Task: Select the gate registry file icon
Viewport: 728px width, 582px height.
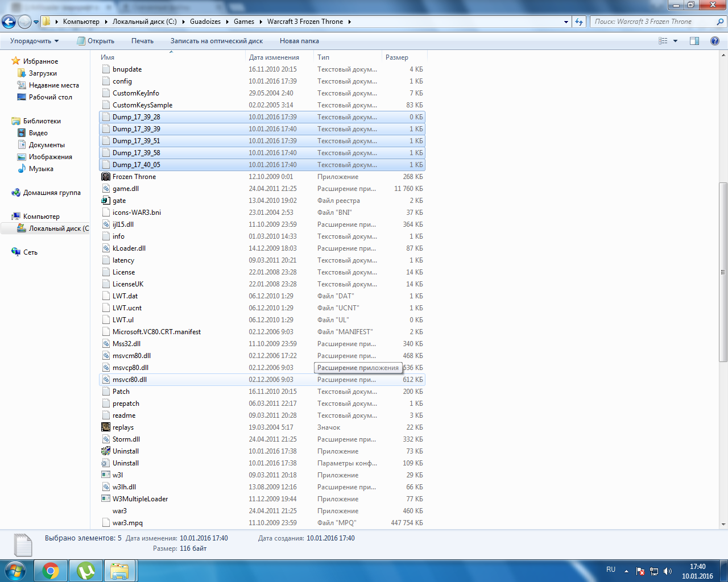Action: [x=106, y=201]
